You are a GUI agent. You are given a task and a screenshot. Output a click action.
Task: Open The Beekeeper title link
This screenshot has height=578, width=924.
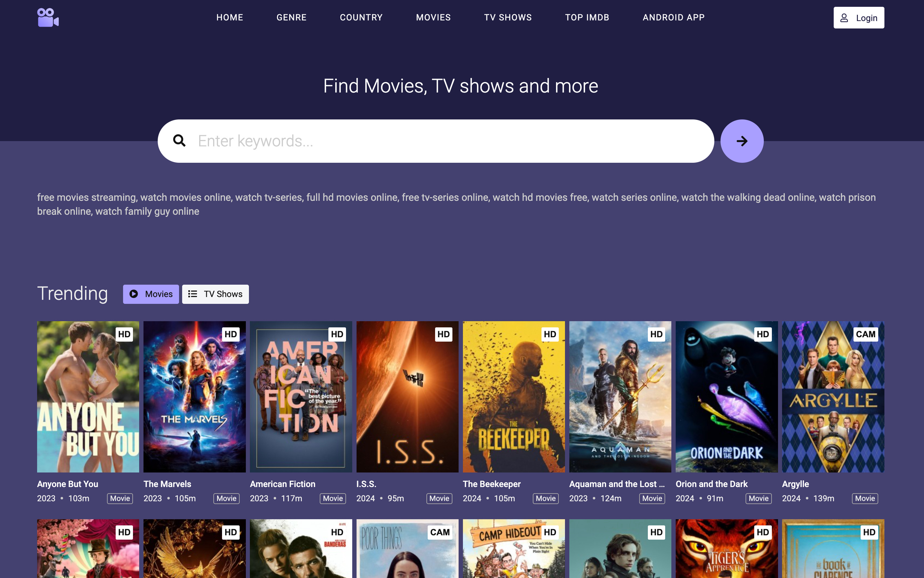pos(492,484)
